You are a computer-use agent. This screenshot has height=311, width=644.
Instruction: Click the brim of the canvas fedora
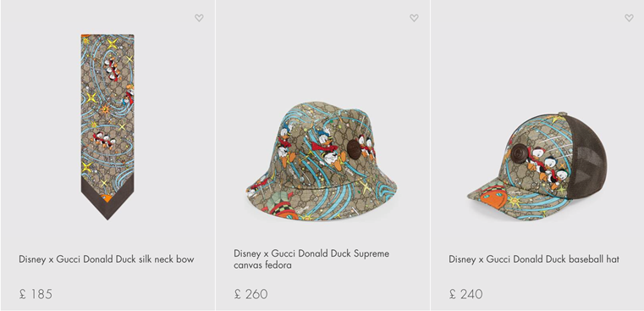tap(322, 197)
